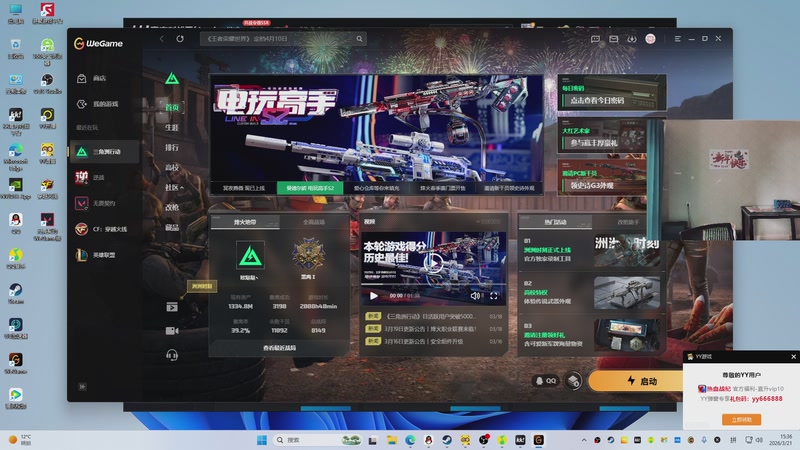Select the first banner tab 现已上线
The image size is (800, 450).
pyautogui.click(x=244, y=188)
